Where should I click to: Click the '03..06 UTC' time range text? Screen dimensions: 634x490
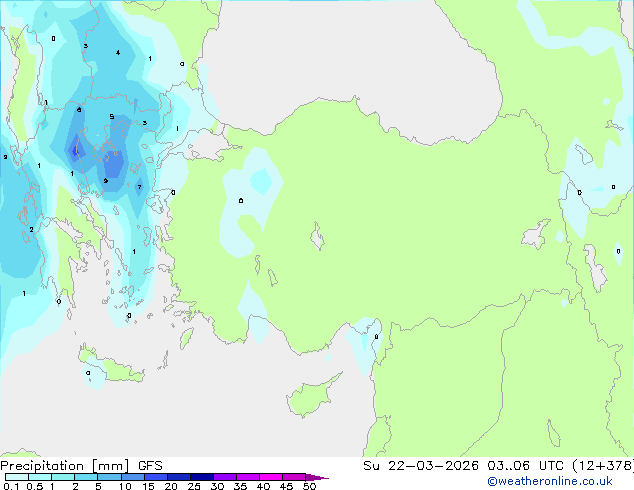tap(525, 466)
